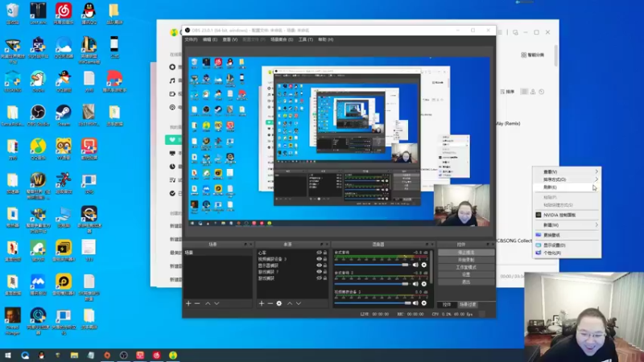The width and height of the screenshot is (644, 362).
Task: Open Lost Ark desktop shortcut
Action: click(x=38, y=14)
